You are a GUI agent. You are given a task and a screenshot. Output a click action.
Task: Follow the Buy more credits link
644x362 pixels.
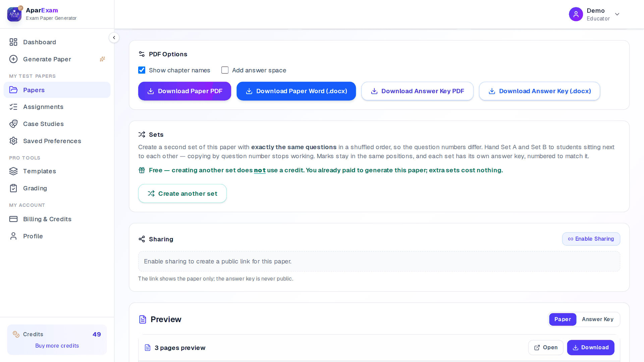(x=57, y=346)
